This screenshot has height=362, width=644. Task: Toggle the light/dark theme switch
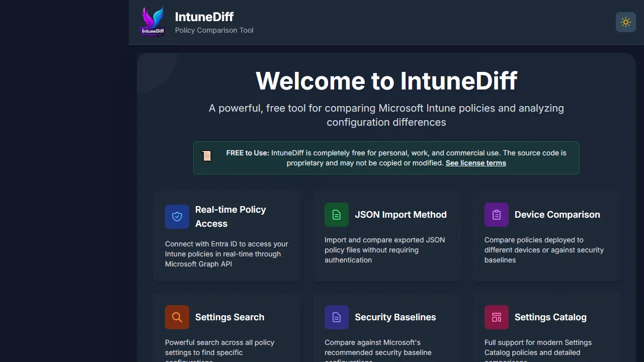(x=625, y=22)
